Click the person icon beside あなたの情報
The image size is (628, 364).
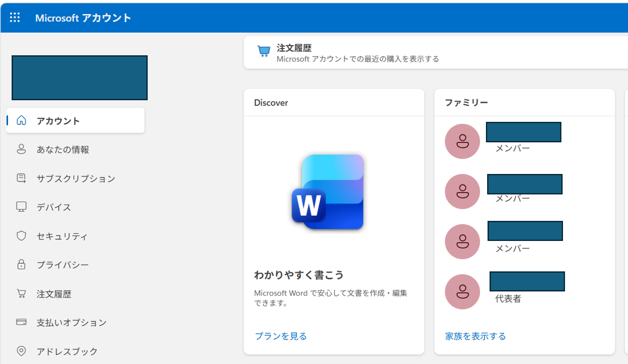point(21,149)
